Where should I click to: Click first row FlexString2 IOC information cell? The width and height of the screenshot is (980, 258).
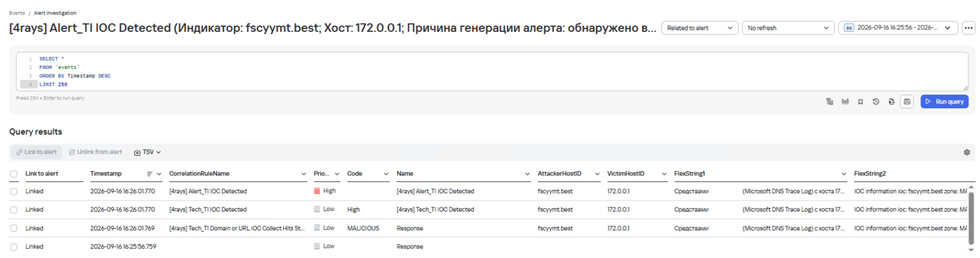point(910,192)
